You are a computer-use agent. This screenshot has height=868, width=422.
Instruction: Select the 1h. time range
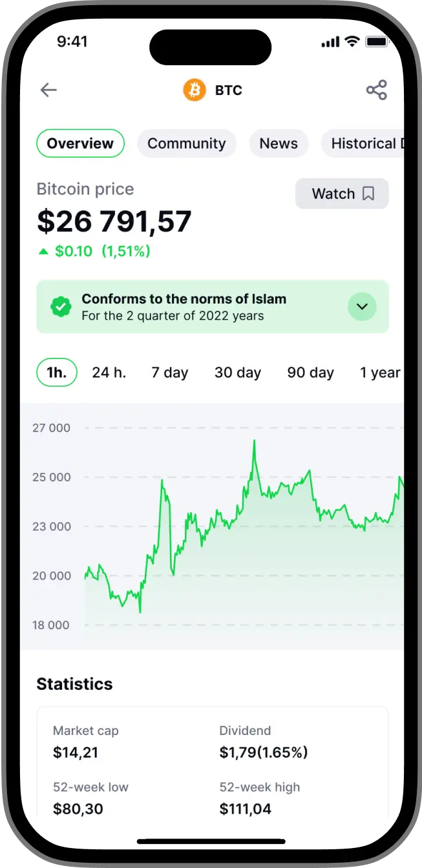pos(57,373)
